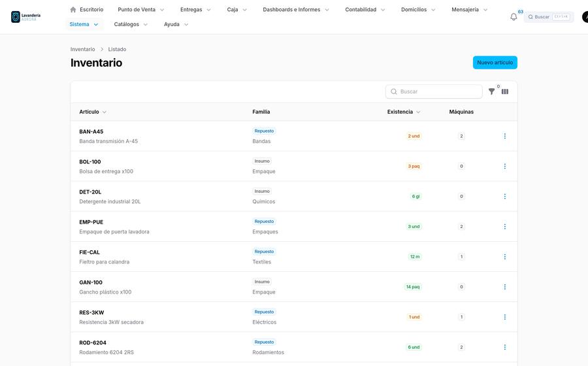Screen dimensions: 588x366
Task: Go to Escritorio
Action: tap(87, 9)
